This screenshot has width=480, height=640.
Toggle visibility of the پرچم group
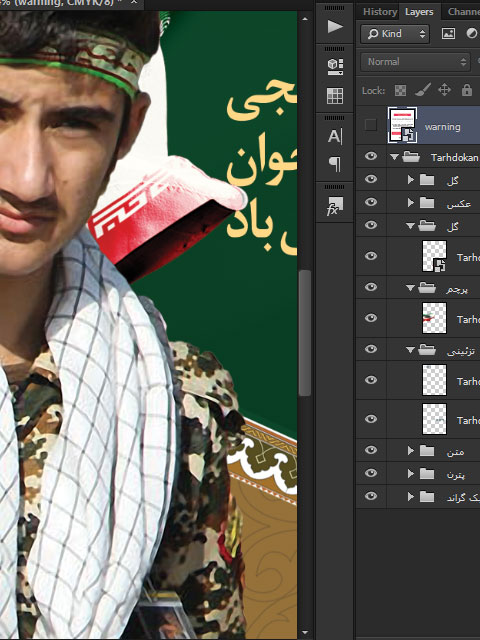click(x=371, y=287)
